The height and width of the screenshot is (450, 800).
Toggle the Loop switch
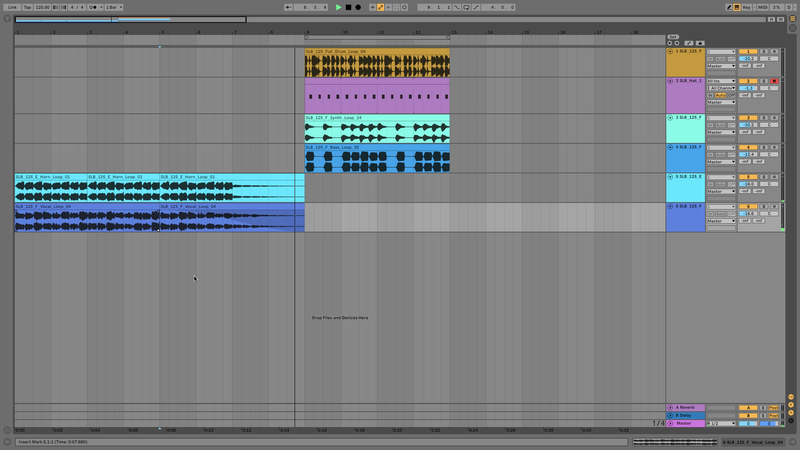point(466,7)
